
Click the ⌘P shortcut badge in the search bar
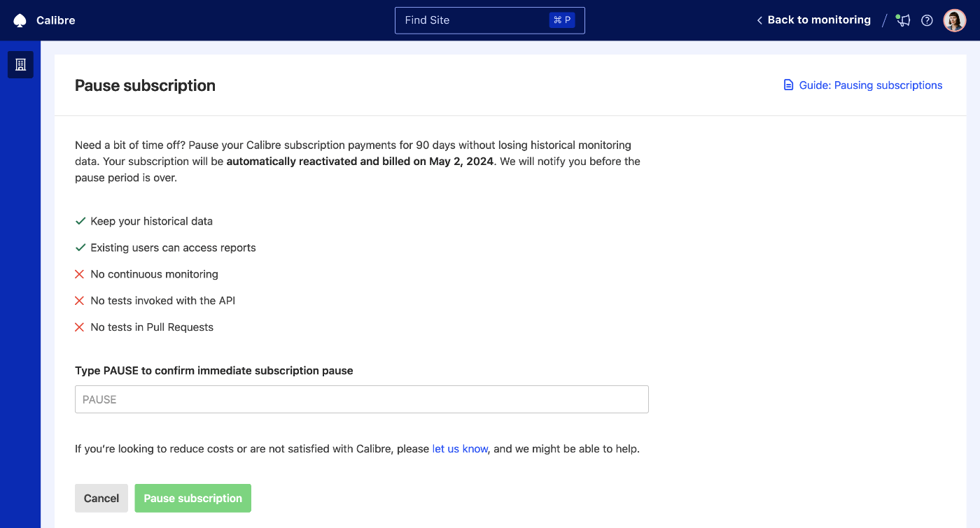(x=562, y=20)
